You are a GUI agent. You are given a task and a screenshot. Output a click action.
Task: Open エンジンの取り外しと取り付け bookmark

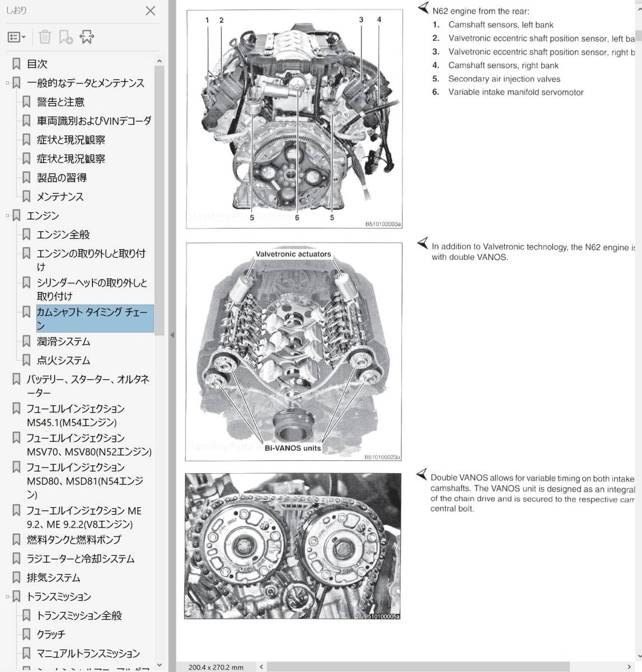tap(91, 260)
